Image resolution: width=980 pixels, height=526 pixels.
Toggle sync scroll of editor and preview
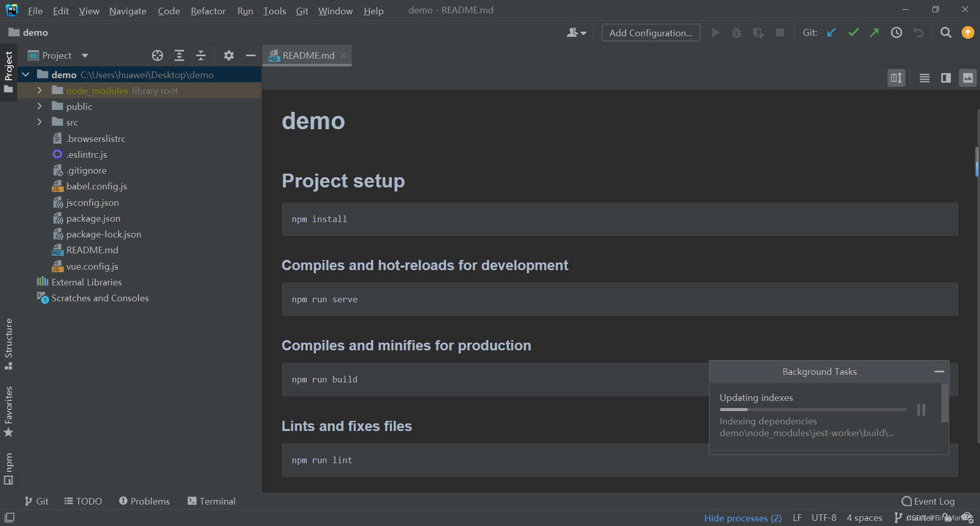click(x=896, y=78)
